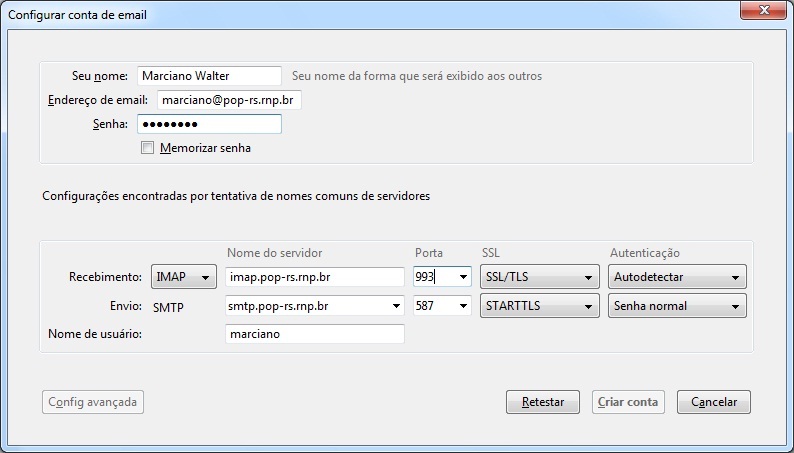Open the Senha normal authentication dropdown
The image size is (794, 453).
[678, 306]
